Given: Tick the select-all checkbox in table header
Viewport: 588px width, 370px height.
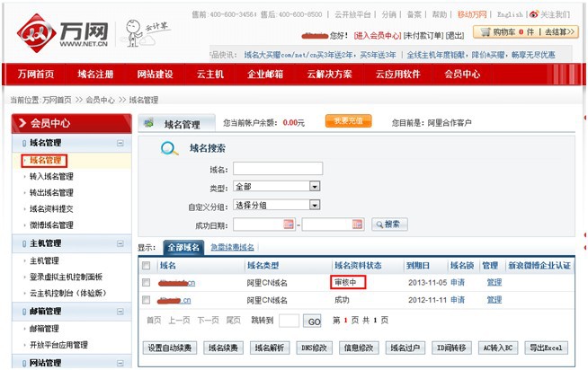Looking at the screenshot, I should pyautogui.click(x=147, y=266).
